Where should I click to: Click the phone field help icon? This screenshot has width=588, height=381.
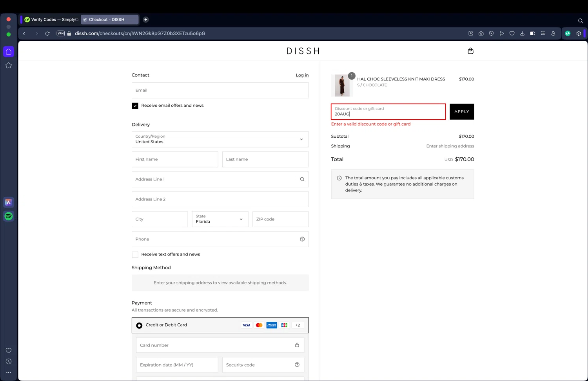click(302, 239)
